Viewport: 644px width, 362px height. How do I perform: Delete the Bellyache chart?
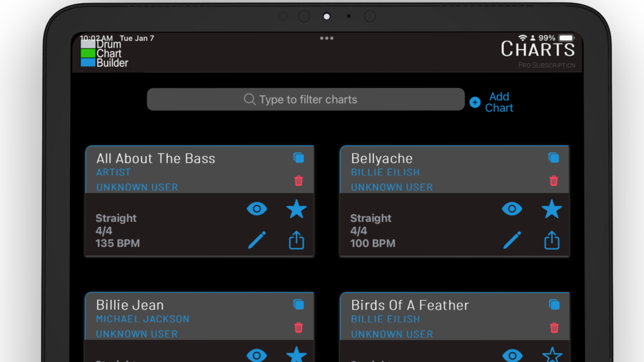[553, 181]
